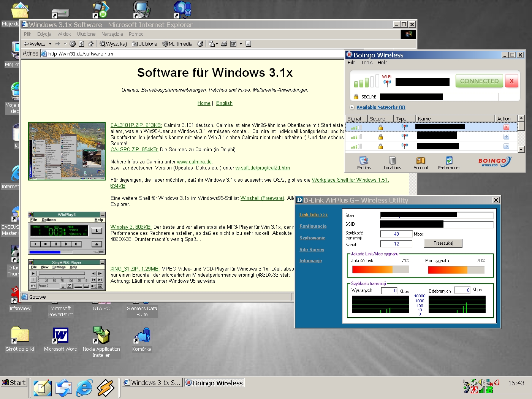Connect to the second network via arrow action
Screen dimensions: 532x399
pos(506,137)
